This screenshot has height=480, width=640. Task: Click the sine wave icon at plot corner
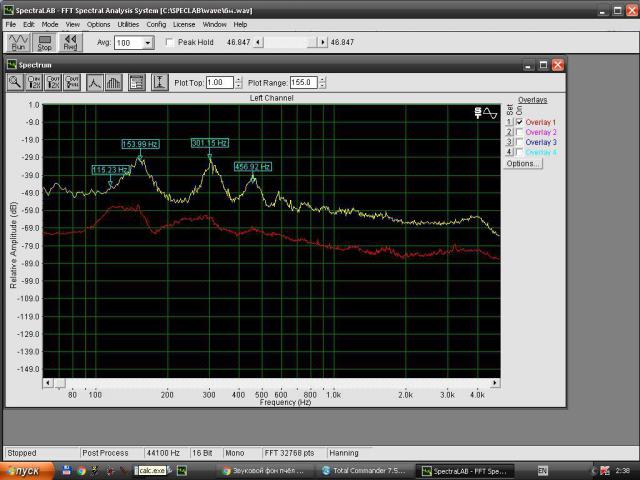(490, 113)
